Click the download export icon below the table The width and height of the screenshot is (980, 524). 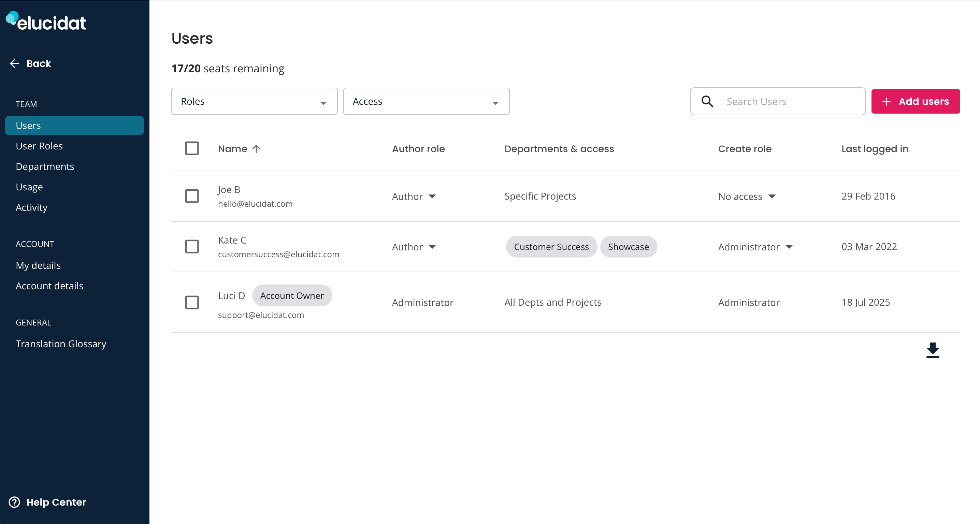[933, 350]
